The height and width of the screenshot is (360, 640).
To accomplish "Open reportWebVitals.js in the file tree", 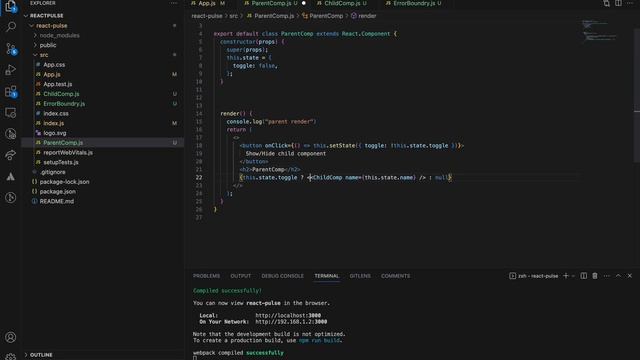I will pos(68,153).
